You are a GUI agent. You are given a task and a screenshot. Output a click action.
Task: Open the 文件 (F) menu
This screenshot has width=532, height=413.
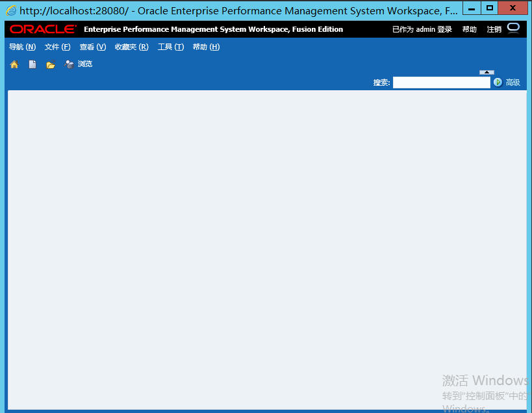57,47
